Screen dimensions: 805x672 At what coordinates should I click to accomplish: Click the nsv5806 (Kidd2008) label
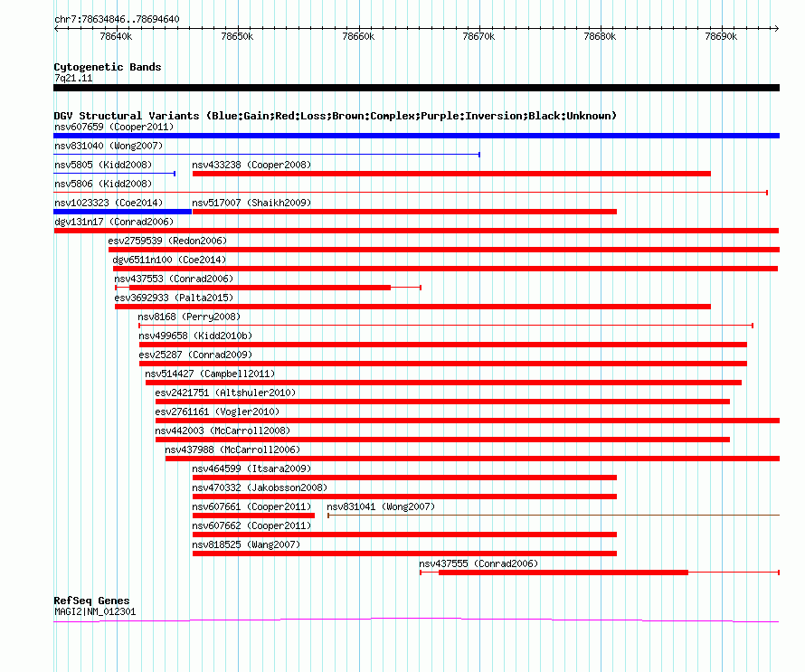tap(103, 184)
